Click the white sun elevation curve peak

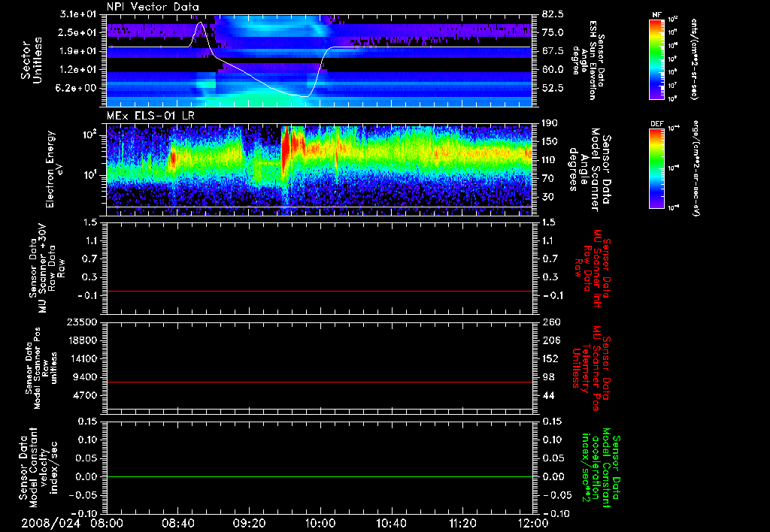tap(200, 23)
